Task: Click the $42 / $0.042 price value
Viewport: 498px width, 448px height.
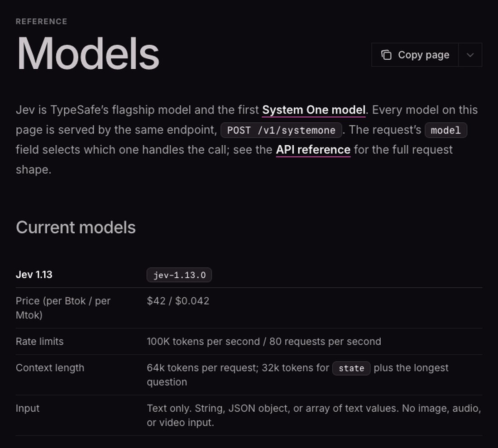Action: coord(178,301)
